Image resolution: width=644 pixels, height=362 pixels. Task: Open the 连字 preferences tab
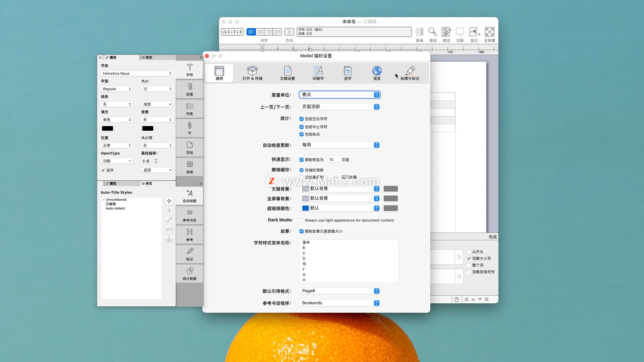[x=347, y=73]
